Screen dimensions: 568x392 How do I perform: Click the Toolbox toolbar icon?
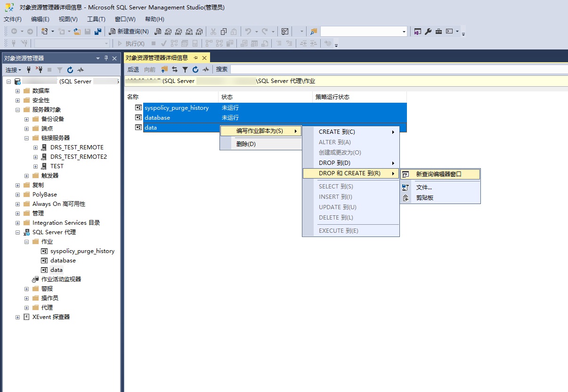(x=438, y=32)
